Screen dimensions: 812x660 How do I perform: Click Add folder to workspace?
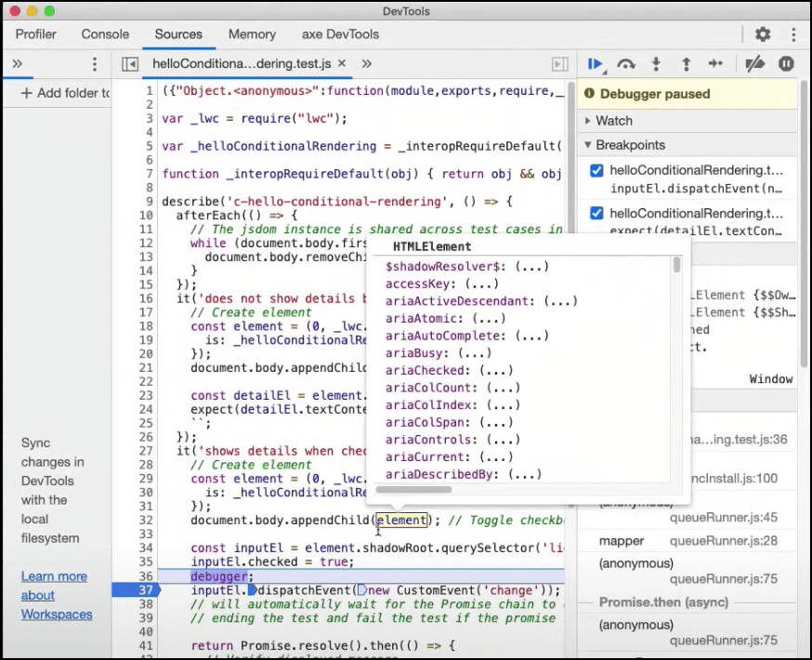[x=65, y=93]
